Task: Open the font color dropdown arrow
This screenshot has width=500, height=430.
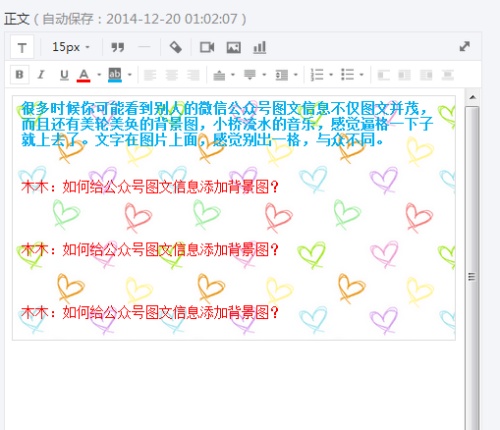Action: point(99,75)
